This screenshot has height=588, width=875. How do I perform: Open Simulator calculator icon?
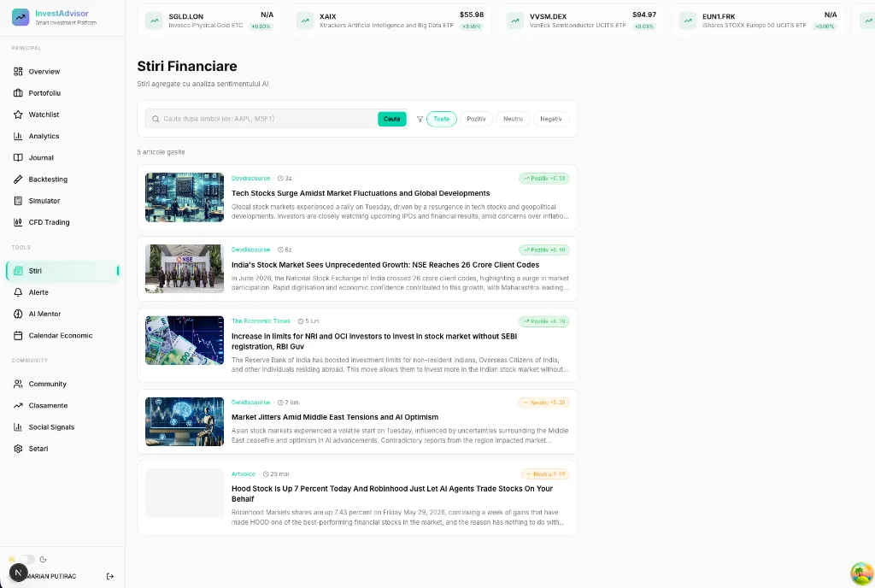[x=18, y=201]
